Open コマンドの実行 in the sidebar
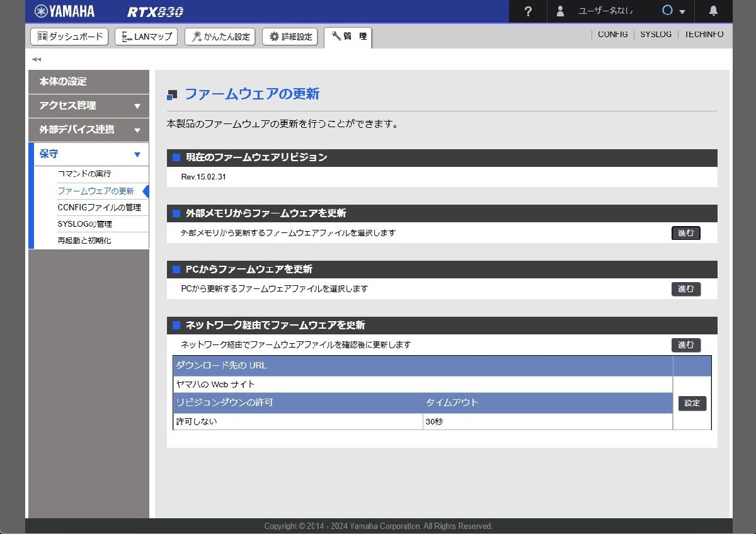 point(84,174)
